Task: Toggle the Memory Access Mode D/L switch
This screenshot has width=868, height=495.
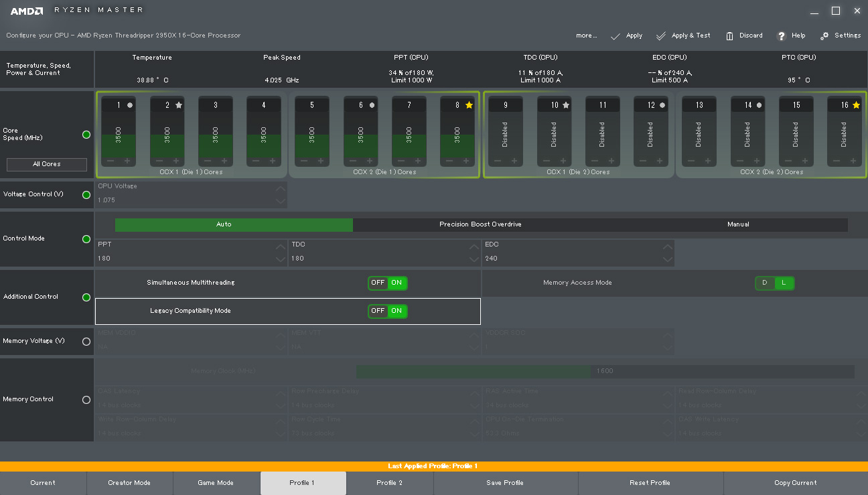Action: pos(774,283)
